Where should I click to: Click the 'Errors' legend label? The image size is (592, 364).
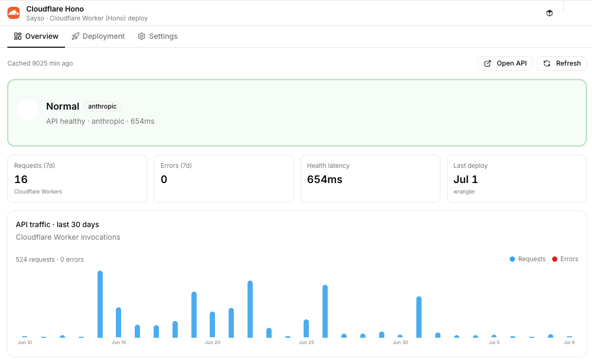(569, 259)
